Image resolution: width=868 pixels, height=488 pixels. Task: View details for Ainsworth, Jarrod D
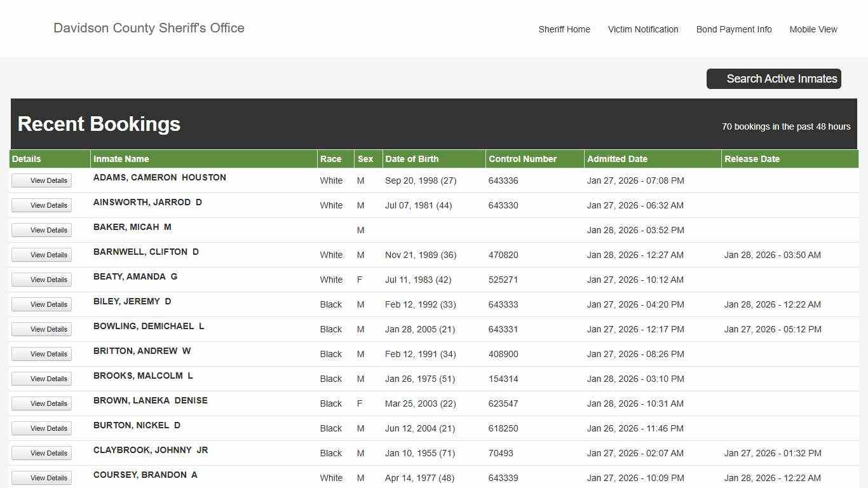point(42,205)
